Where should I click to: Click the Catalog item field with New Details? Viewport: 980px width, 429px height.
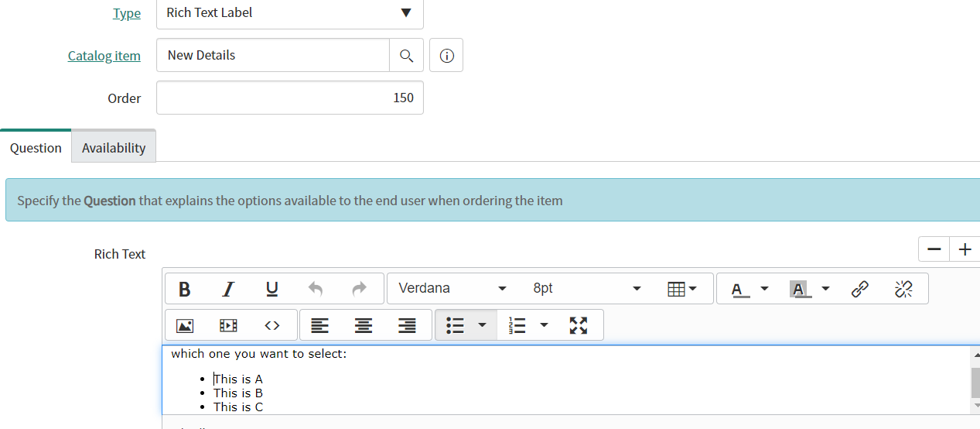273,55
